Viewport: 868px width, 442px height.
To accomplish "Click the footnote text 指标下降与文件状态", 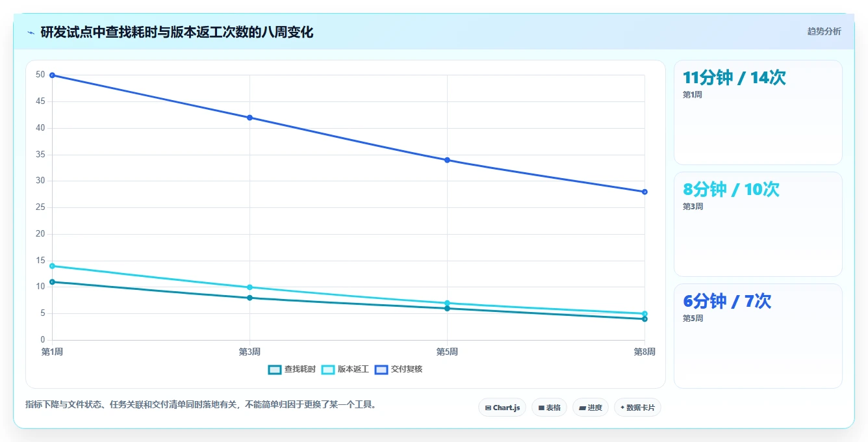I will (64, 405).
